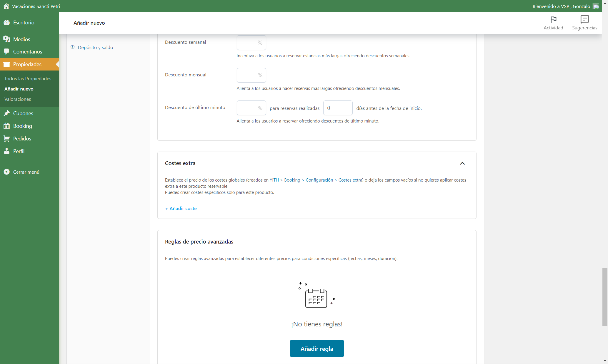The image size is (608, 364).
Task: Click the Gonzalo user avatar
Action: [x=596, y=6]
